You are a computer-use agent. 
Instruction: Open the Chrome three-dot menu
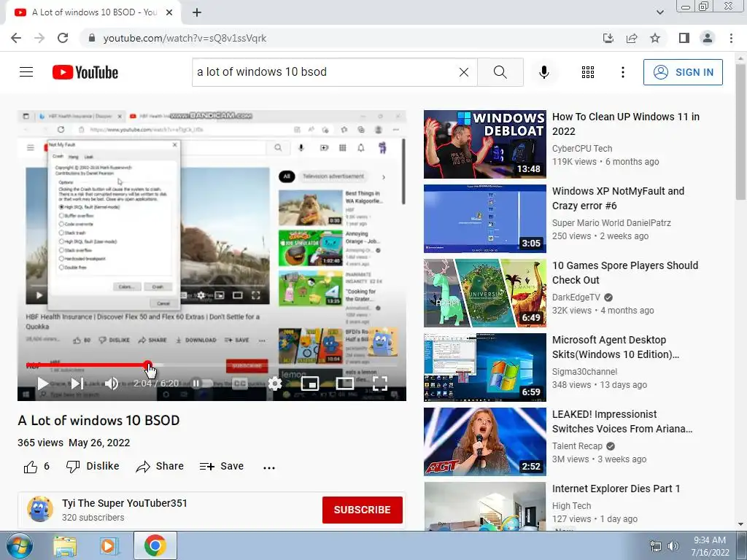731,38
